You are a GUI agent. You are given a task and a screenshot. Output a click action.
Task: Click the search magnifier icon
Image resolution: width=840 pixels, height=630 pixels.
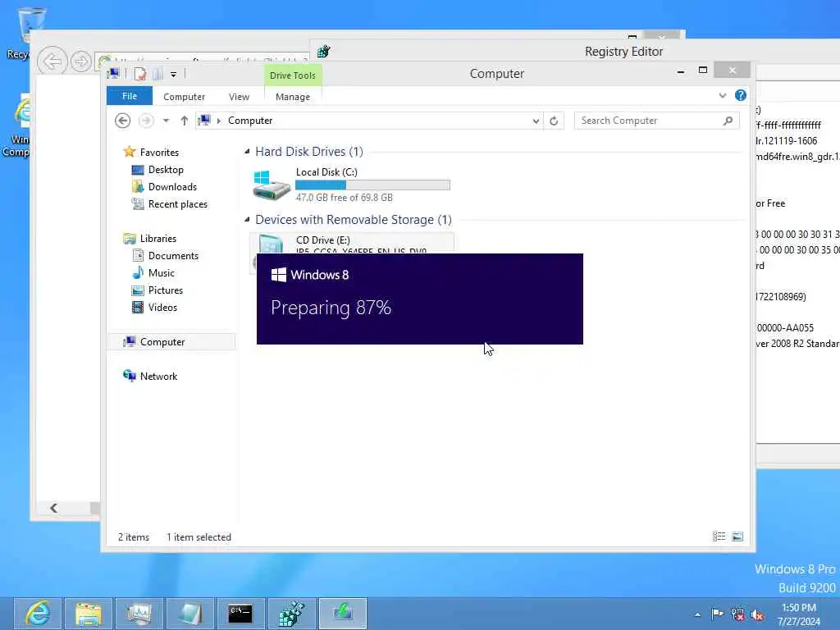(x=728, y=121)
